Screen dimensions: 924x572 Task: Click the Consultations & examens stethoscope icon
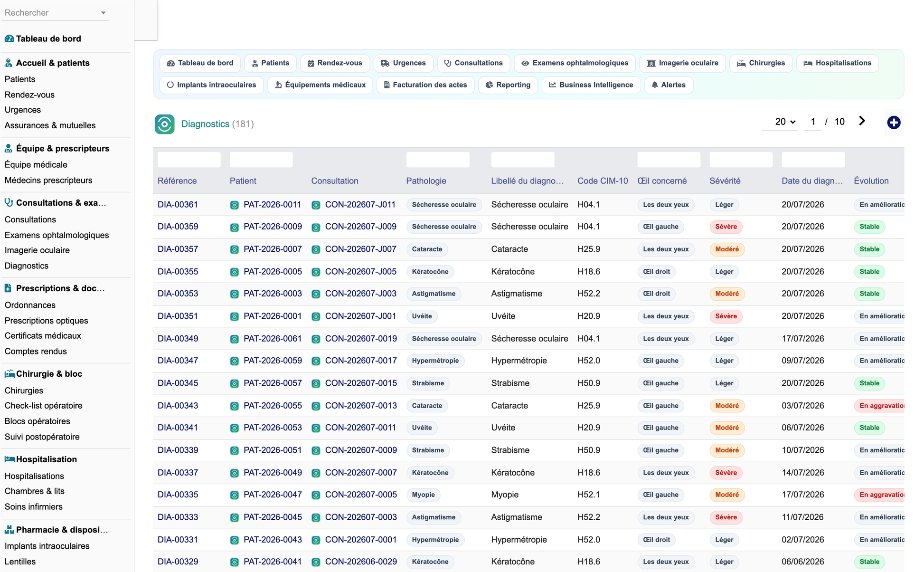[9, 202]
